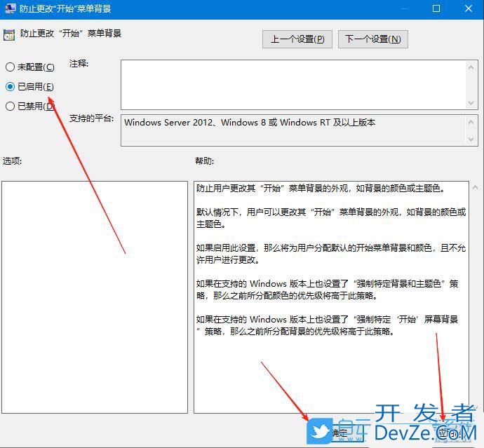Select the 未配置(C) radio button
Screen dimensions: 484x448
(x=11, y=67)
